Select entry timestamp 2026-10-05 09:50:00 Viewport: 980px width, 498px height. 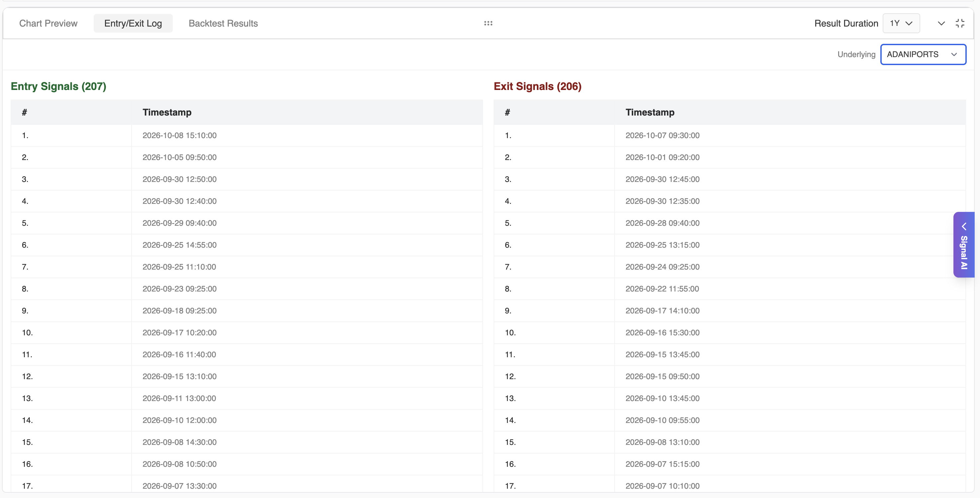pos(180,157)
